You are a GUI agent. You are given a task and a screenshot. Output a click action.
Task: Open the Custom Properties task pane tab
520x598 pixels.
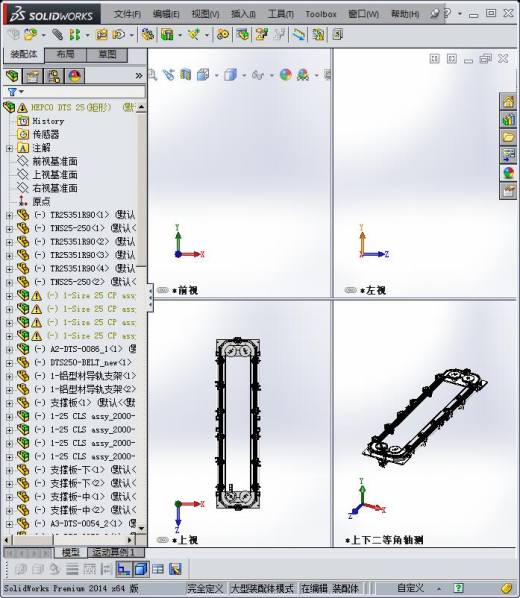(x=509, y=190)
